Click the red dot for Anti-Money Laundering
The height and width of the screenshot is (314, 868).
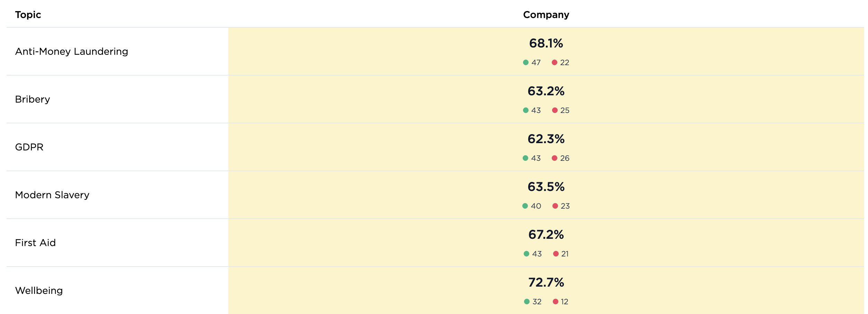point(554,62)
